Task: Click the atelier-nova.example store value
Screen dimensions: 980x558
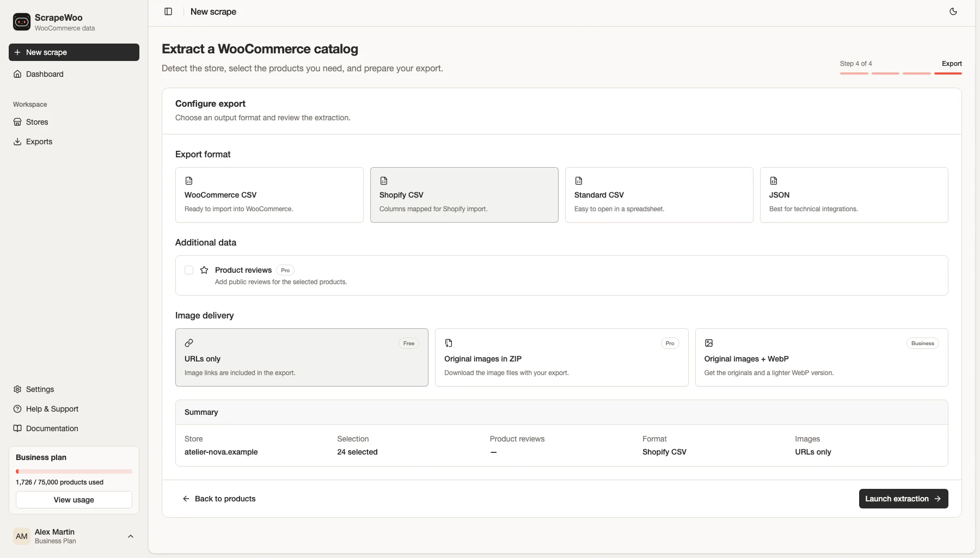Action: pos(221,452)
